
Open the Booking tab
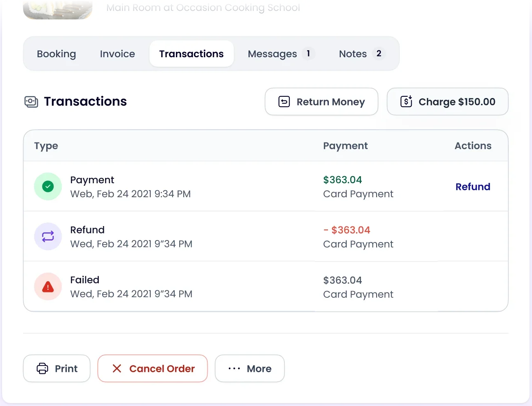(56, 54)
